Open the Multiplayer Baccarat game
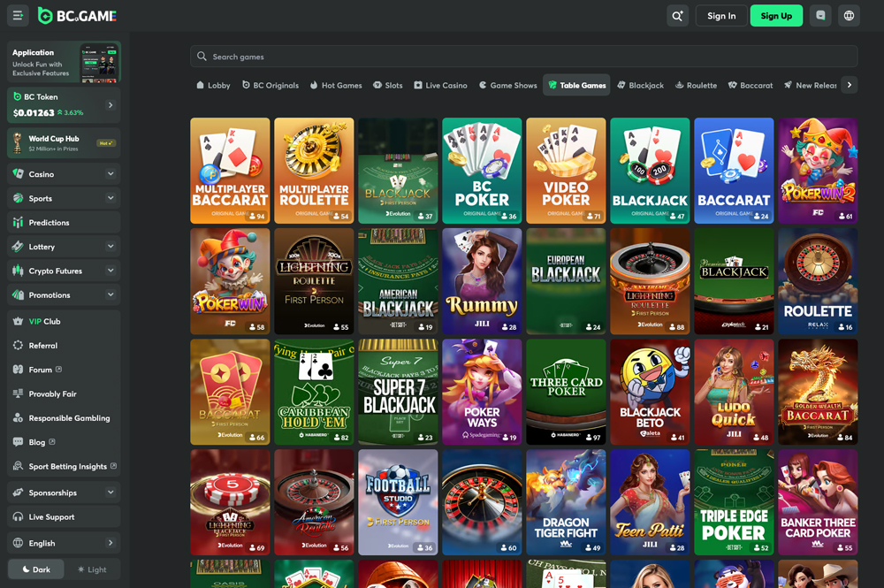This screenshot has width=884, height=588. (230, 171)
